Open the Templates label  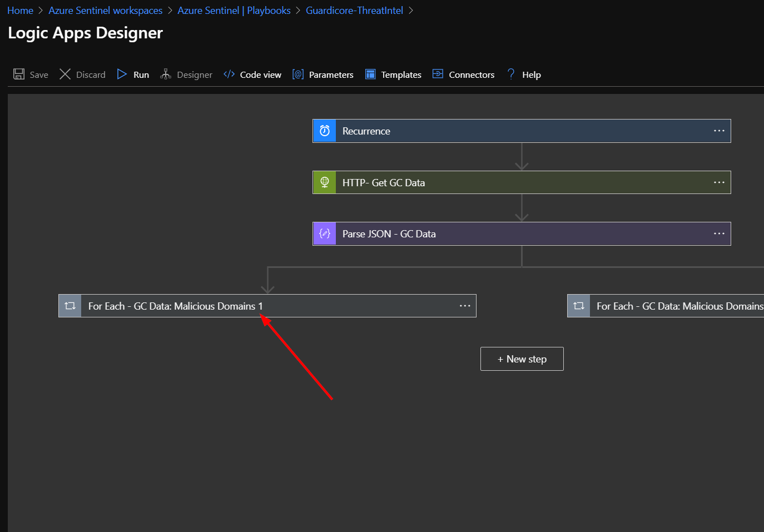pos(401,75)
